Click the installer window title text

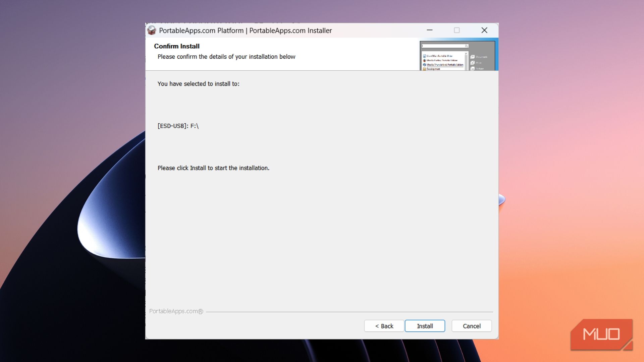(x=245, y=31)
